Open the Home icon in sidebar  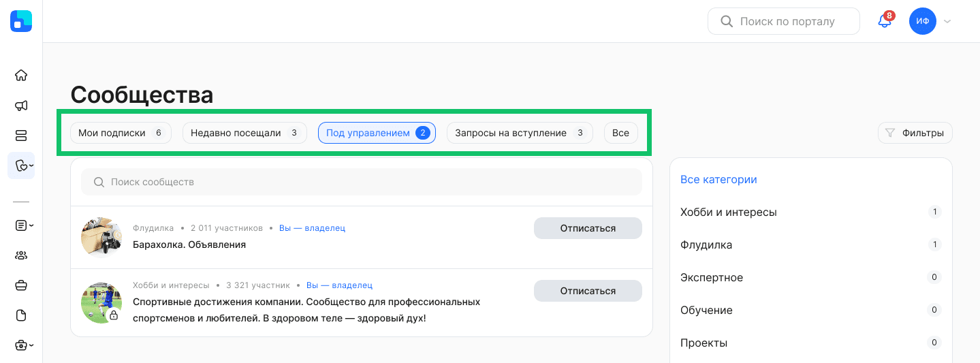point(21,75)
